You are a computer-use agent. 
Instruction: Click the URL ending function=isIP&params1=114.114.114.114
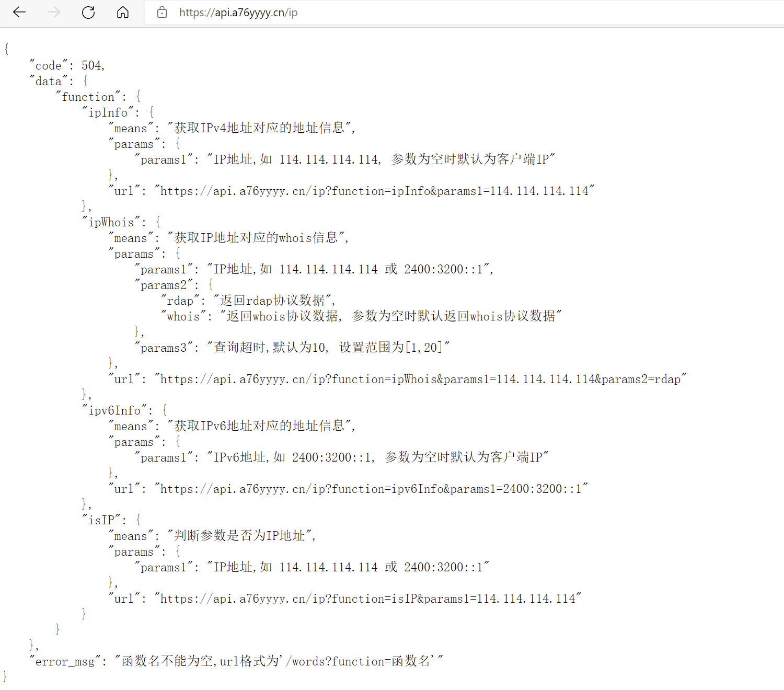[x=368, y=599]
